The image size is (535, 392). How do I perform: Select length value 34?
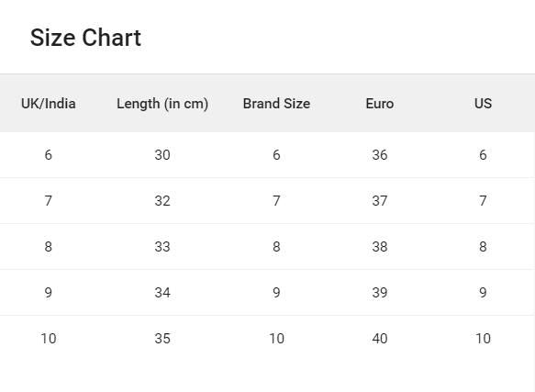162,293
